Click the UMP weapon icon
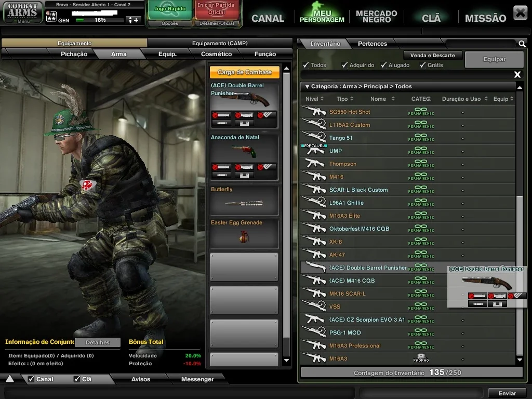This screenshot has height=399, width=532. pyautogui.click(x=314, y=150)
